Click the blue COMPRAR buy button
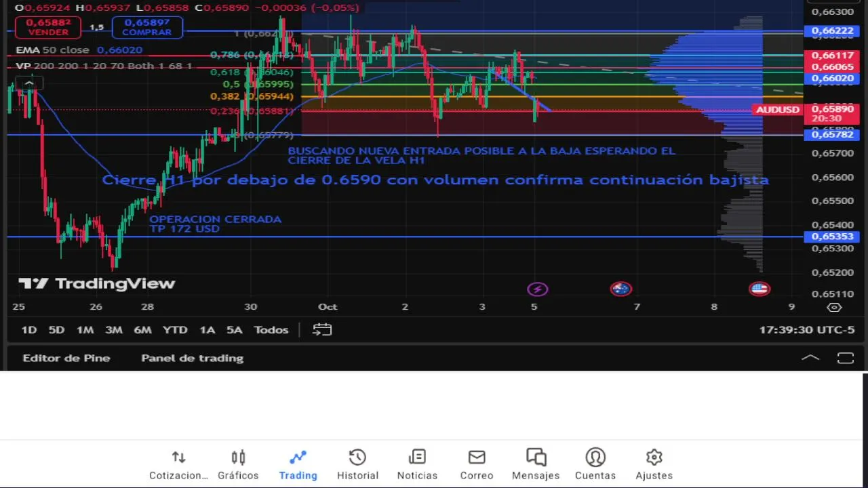 147,27
